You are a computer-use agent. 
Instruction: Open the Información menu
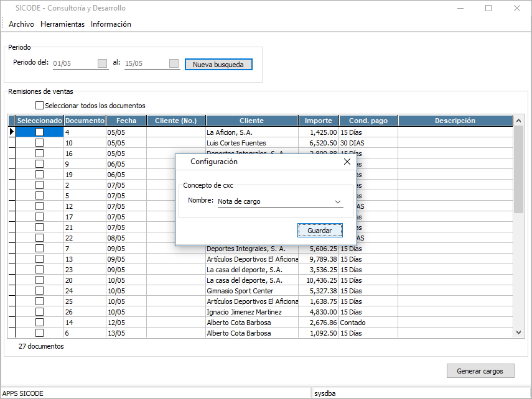[111, 24]
